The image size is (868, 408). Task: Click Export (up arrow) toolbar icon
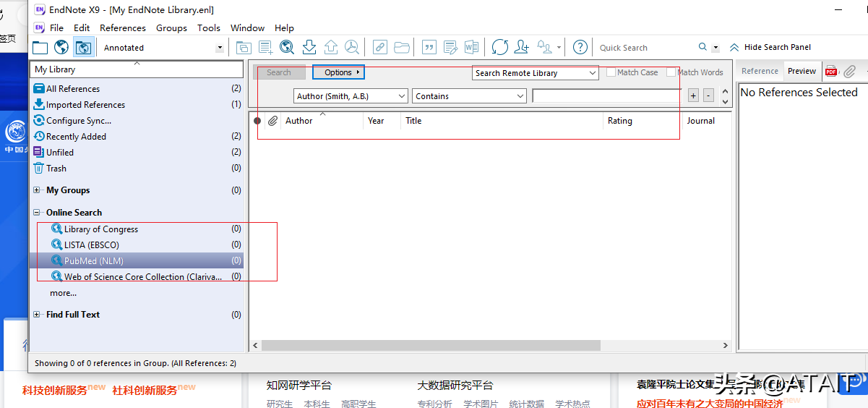(x=331, y=48)
